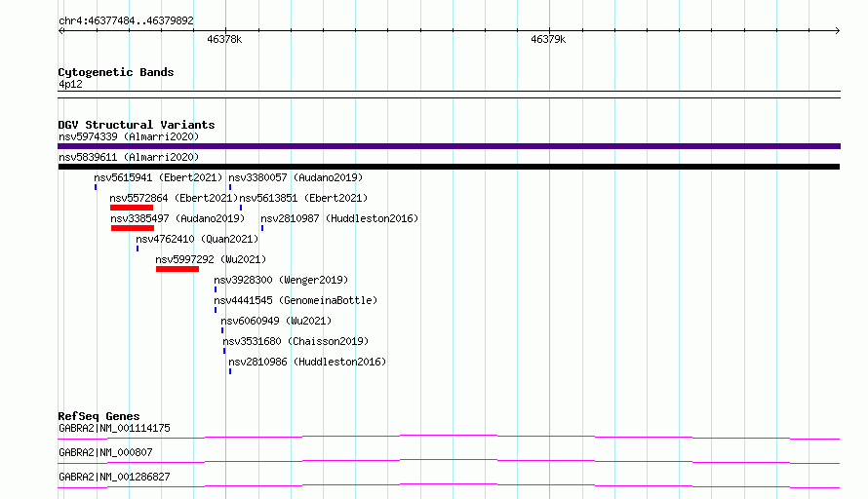Click the nsv5839611 (Almarri2020) label
Image resolution: width=868 pixels, height=499 pixels.
point(129,157)
